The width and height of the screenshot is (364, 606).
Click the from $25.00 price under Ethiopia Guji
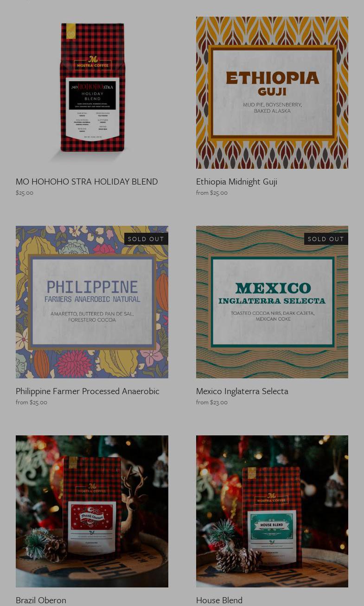pos(212,193)
